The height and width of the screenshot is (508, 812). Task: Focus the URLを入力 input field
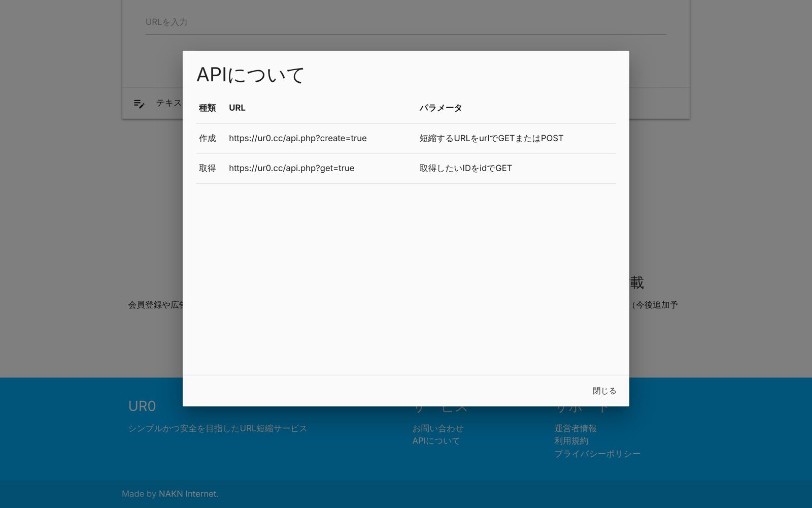click(406, 22)
